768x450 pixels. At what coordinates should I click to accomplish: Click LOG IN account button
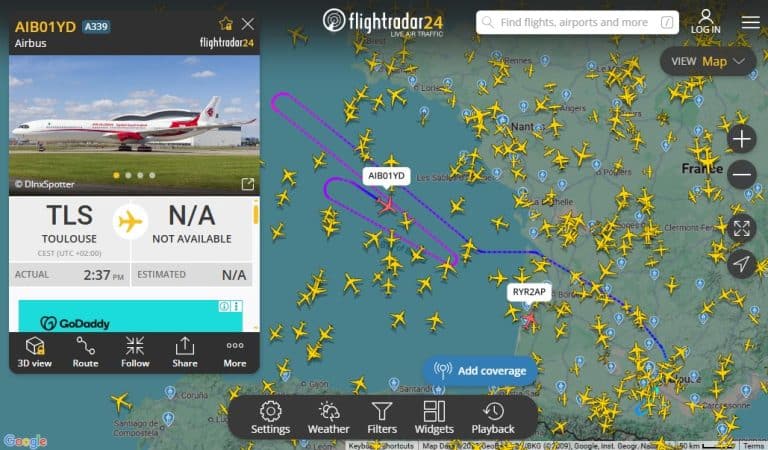pos(705,22)
